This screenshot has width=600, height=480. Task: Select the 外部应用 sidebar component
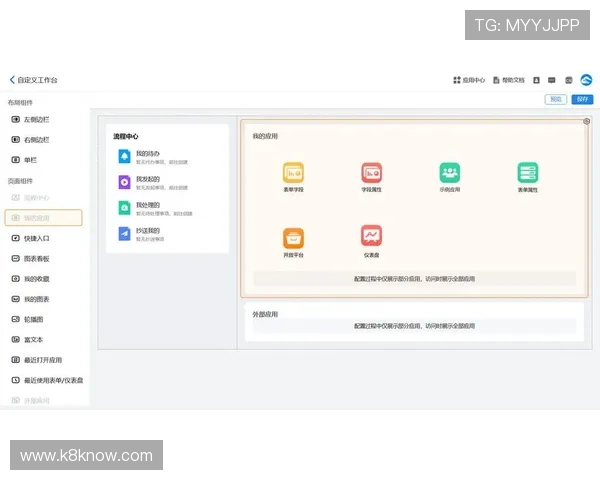30,400
